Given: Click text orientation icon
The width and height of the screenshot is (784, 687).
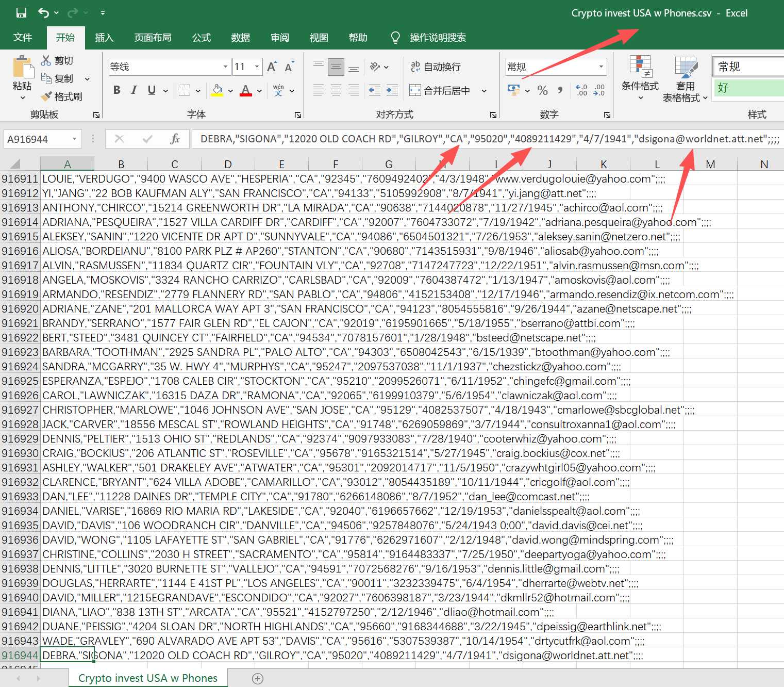Looking at the screenshot, I should click(x=375, y=67).
